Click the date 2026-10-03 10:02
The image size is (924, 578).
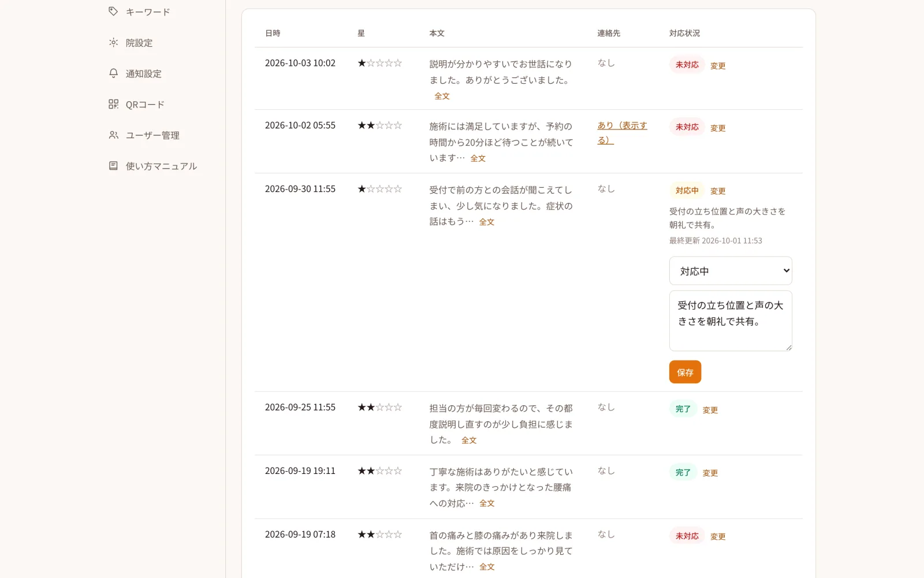[300, 63]
